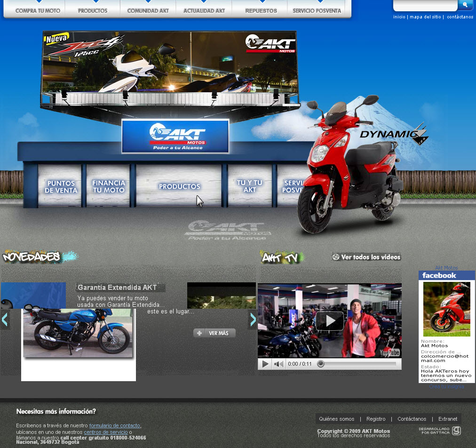Open the Akt Motos Facebook link
This screenshot has width=476, height=448.
click(x=446, y=268)
